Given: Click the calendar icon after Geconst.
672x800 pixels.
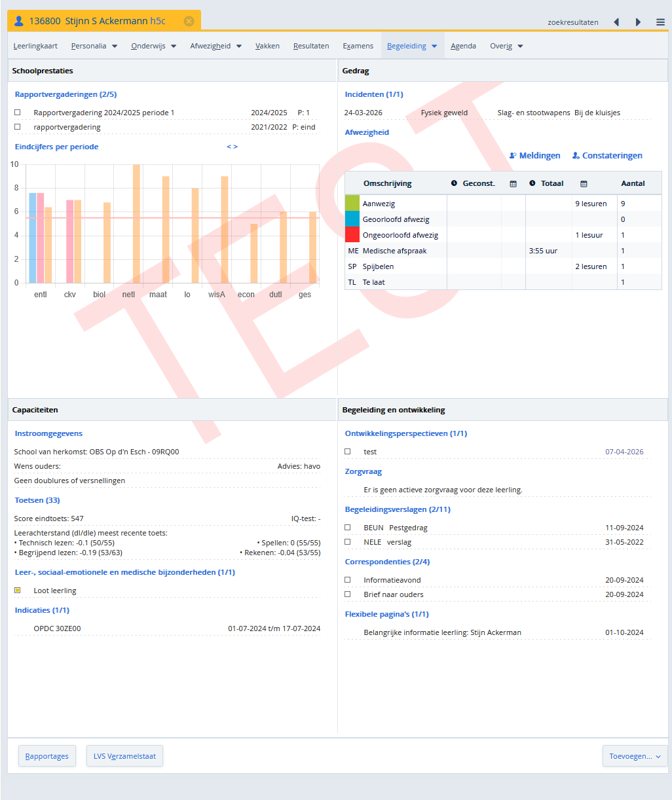Looking at the screenshot, I should coord(513,184).
